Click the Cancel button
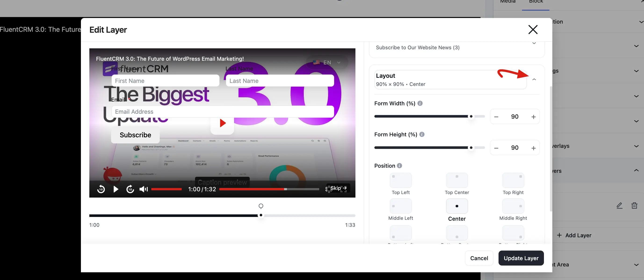The height and width of the screenshot is (280, 644). 479,258
